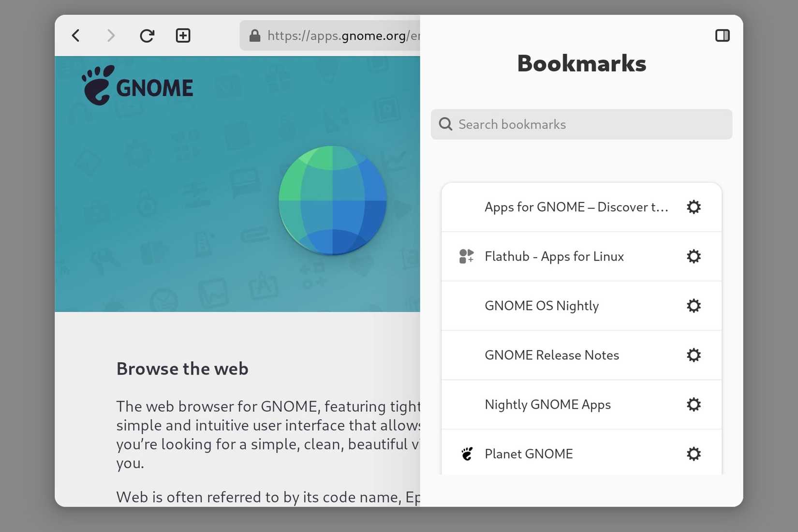Click the Planet GNOME footprint favicon
This screenshot has height=532, width=798.
click(466, 453)
